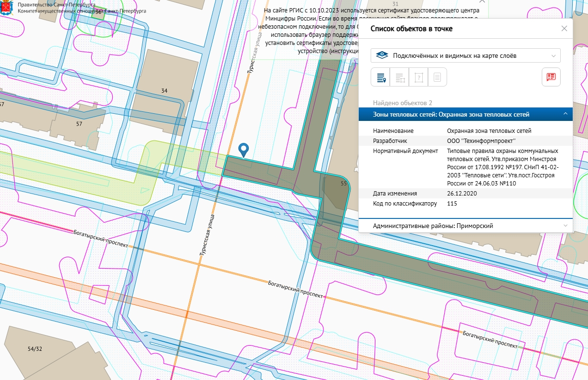Click the question-mark area selection icon
The image size is (588, 380).
coord(418,77)
